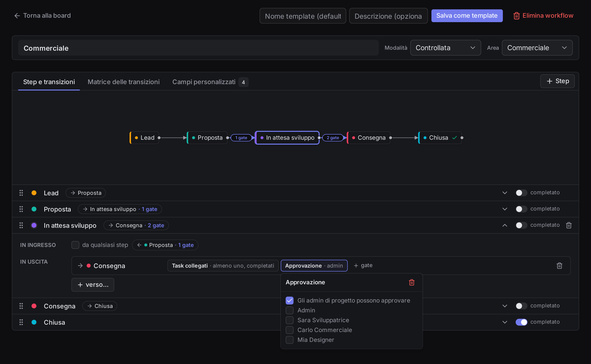This screenshot has height=364, width=591.
Task: Expand the Chiusa step row chevron
Action: click(505, 322)
